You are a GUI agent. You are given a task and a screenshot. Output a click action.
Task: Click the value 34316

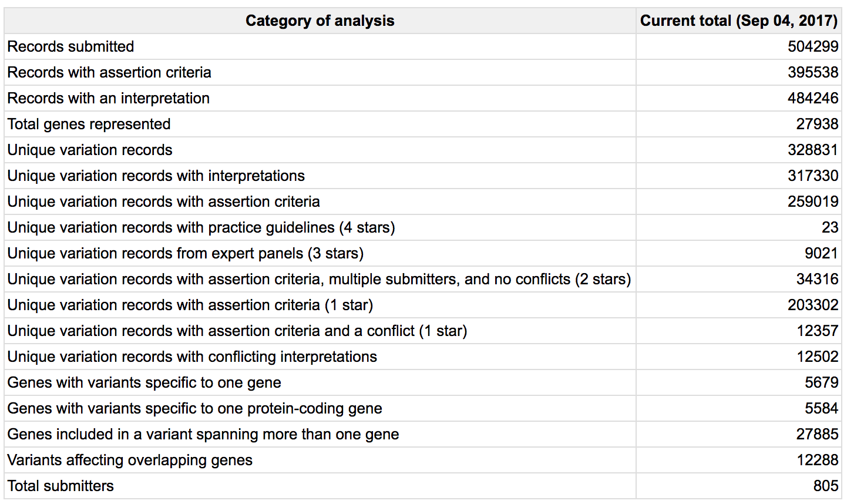(817, 279)
